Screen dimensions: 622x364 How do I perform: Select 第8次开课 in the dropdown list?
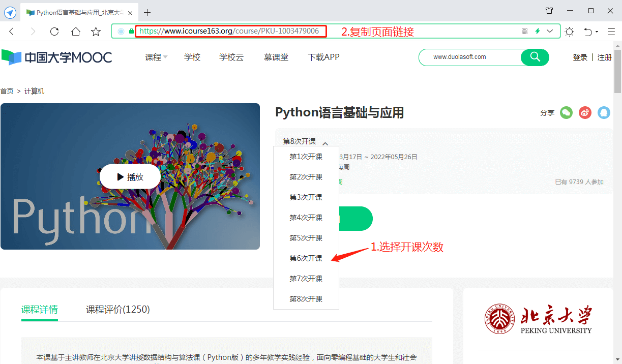pos(306,299)
